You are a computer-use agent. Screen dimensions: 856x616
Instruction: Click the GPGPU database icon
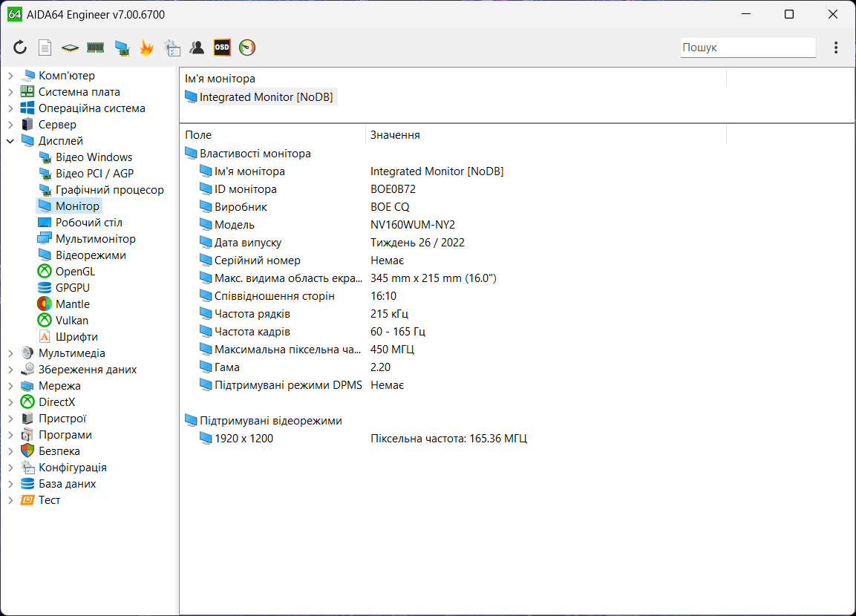[45, 287]
